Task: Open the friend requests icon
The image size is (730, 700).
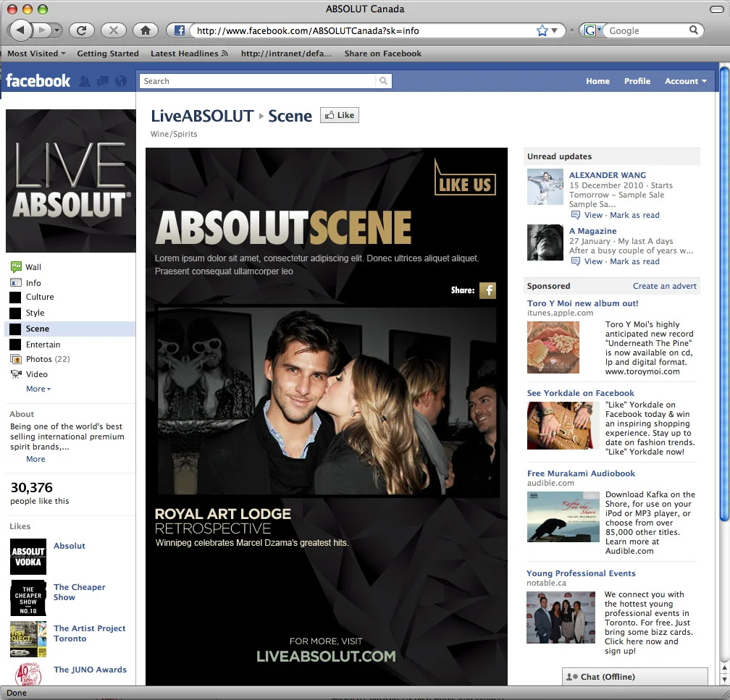Action: (x=85, y=82)
